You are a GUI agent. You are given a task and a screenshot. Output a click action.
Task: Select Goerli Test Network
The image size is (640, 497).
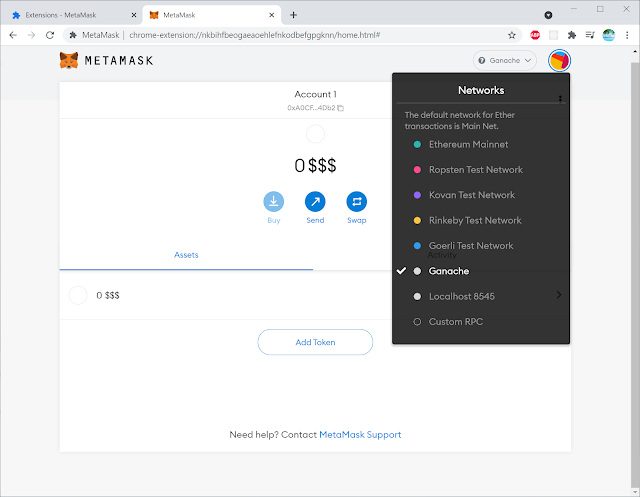pos(481,246)
